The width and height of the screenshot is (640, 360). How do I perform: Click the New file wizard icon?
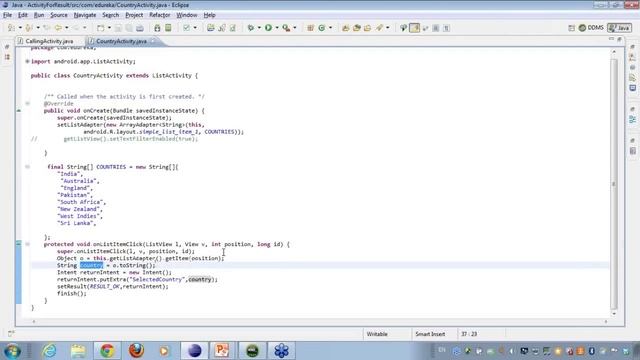point(100,28)
